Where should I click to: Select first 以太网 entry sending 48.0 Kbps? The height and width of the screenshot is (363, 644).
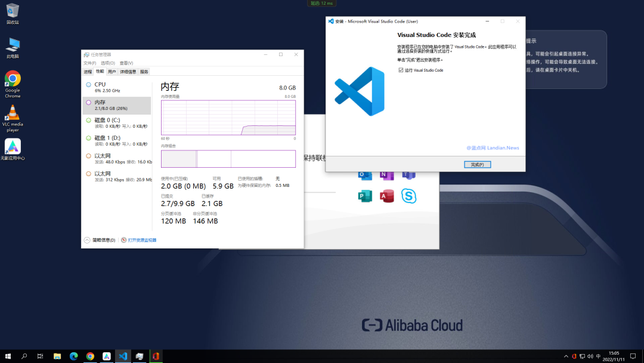[x=117, y=159]
